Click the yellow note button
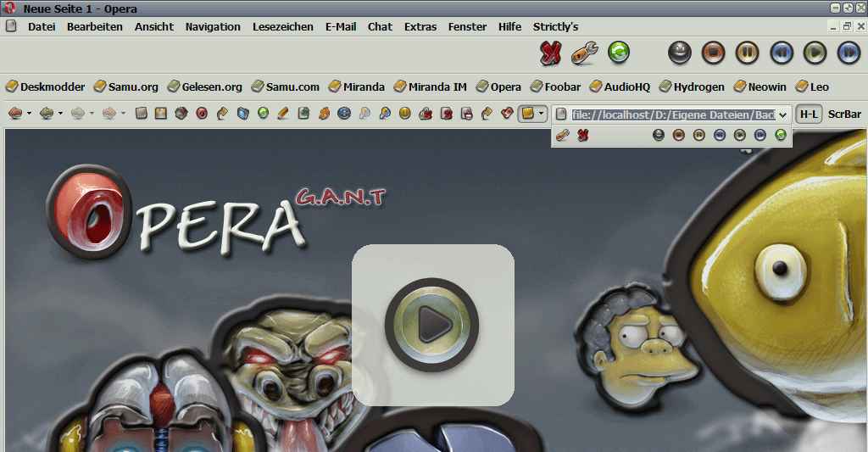The height and width of the screenshot is (452, 868). point(528,114)
